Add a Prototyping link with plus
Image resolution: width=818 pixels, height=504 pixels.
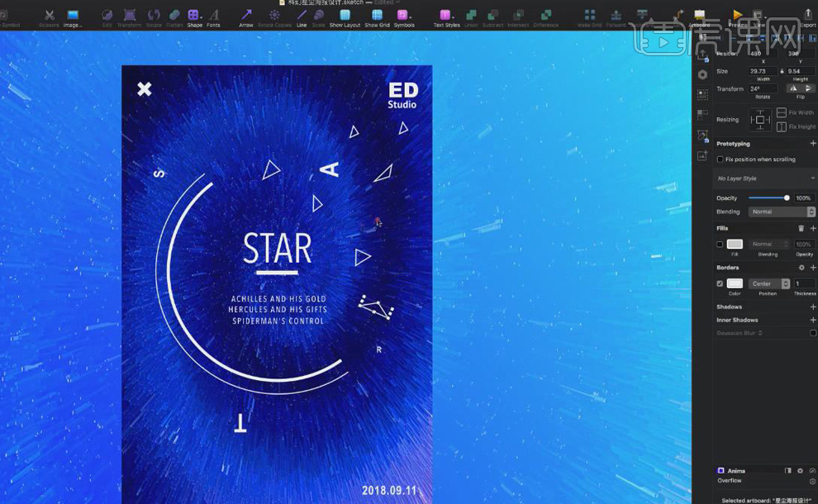812,144
